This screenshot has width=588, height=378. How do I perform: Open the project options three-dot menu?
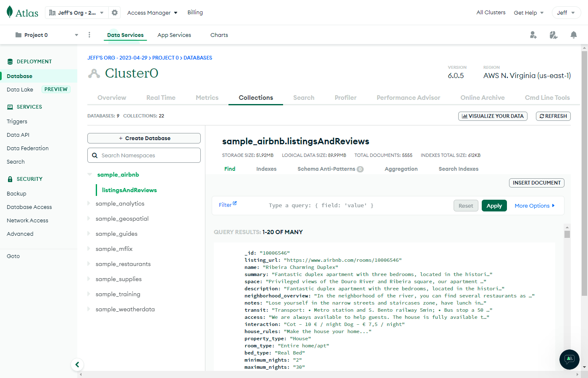click(89, 35)
